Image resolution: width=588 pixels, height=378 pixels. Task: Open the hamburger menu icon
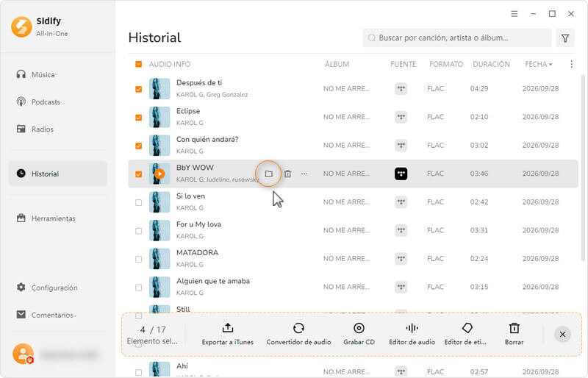click(x=514, y=13)
